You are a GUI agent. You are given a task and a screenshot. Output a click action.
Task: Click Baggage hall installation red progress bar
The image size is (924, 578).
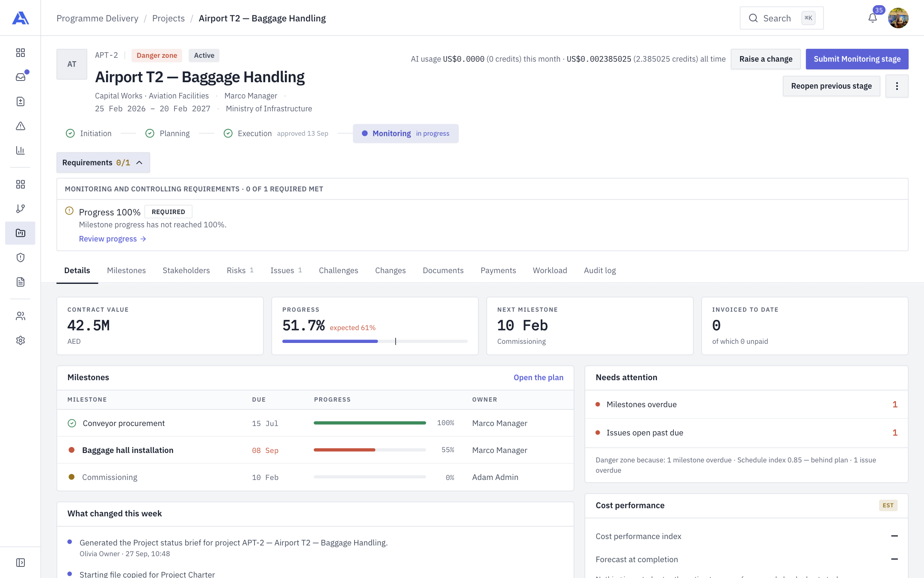(x=370, y=450)
